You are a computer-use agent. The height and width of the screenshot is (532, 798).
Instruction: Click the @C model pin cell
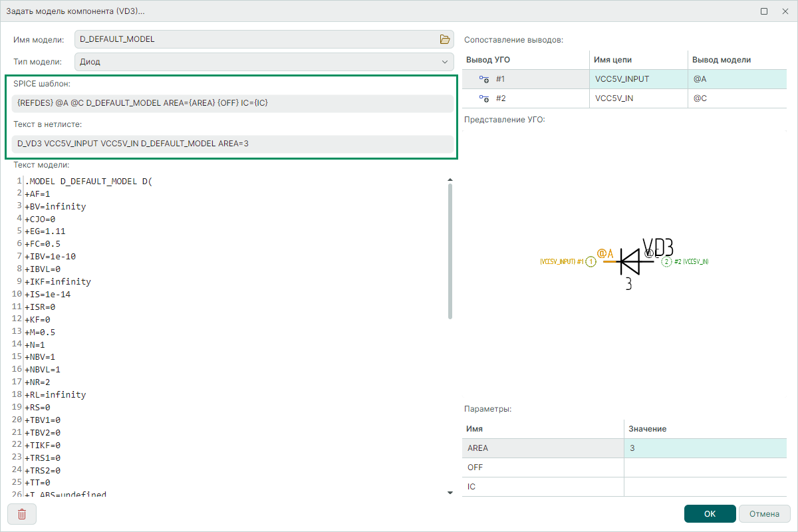pos(737,98)
